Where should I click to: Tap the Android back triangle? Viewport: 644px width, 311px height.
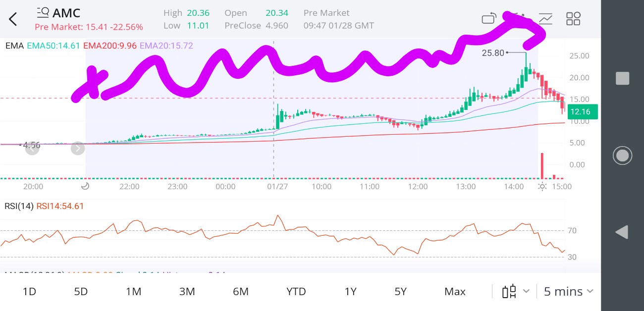(622, 232)
